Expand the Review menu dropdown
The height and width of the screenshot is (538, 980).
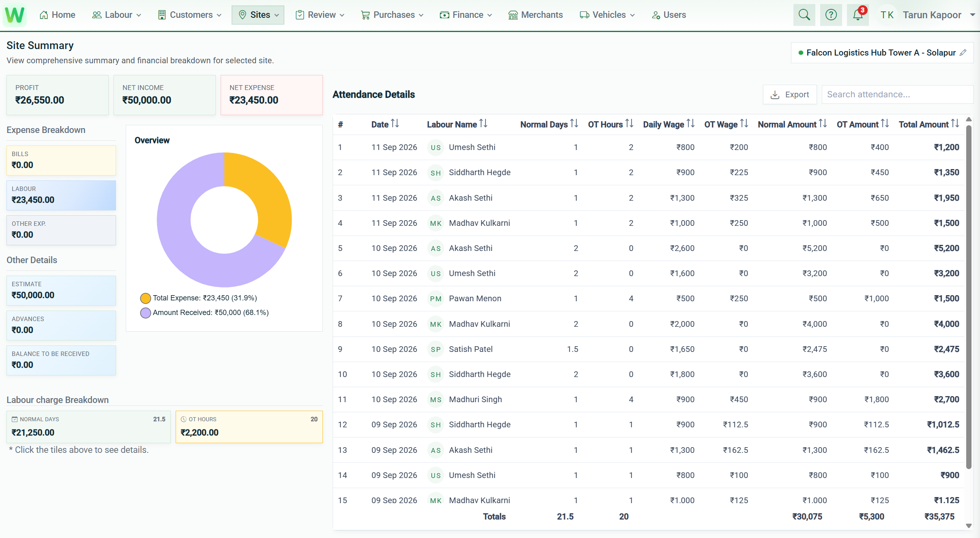click(x=320, y=15)
